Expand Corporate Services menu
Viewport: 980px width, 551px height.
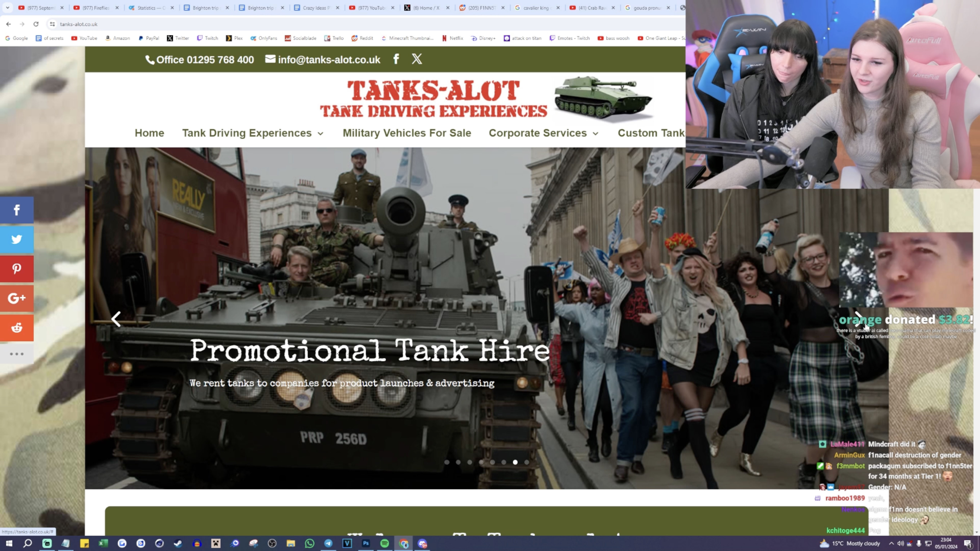point(544,133)
